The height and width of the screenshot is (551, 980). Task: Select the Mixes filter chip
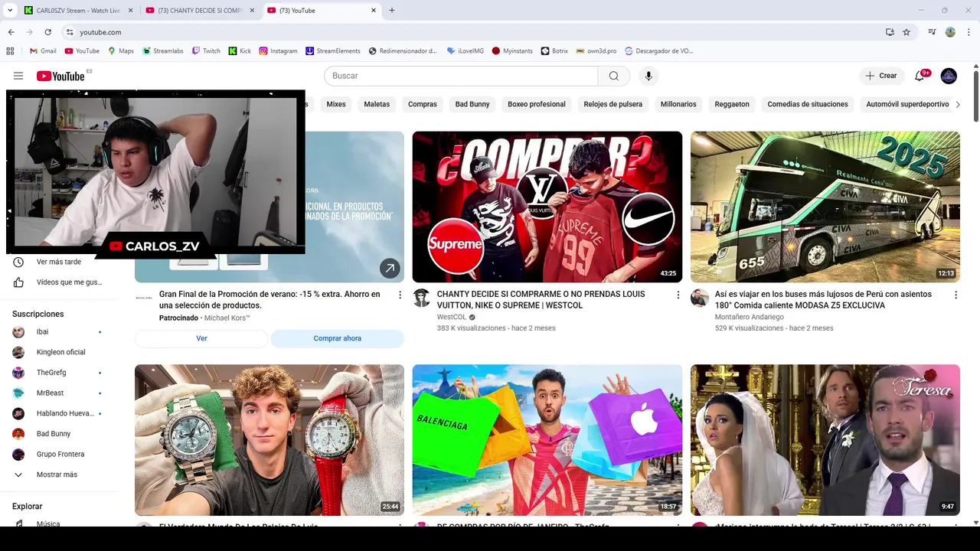click(x=336, y=104)
